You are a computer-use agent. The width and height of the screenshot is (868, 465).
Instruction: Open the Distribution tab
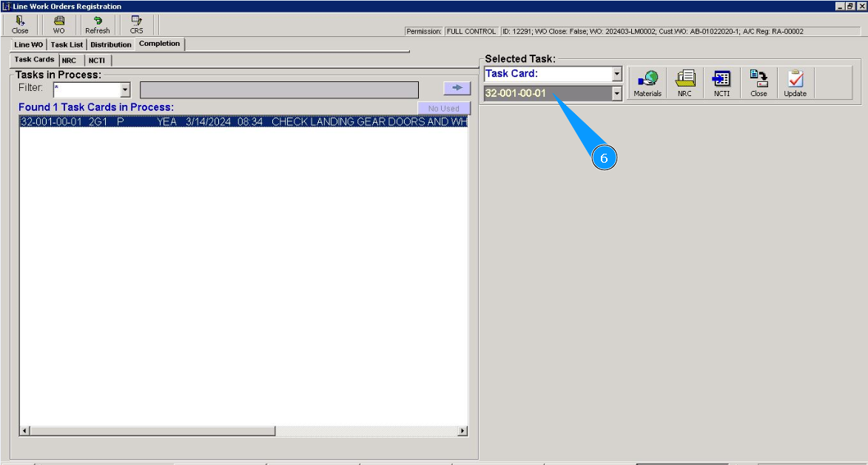[x=111, y=45]
